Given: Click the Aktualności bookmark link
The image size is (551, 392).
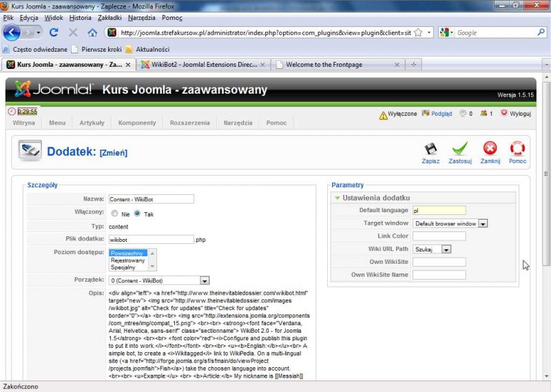Looking at the screenshot, I should (x=152, y=50).
